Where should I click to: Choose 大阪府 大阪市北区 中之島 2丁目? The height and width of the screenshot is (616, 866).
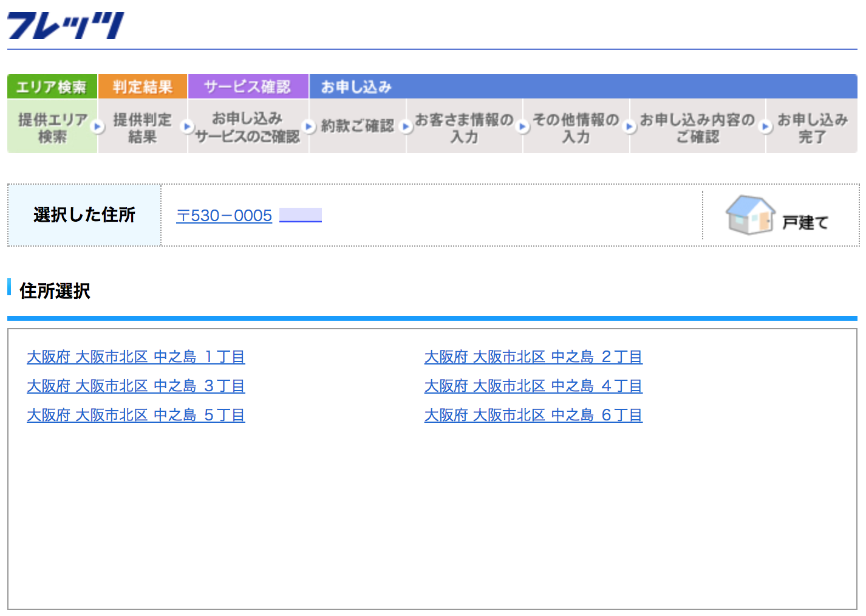coord(533,357)
